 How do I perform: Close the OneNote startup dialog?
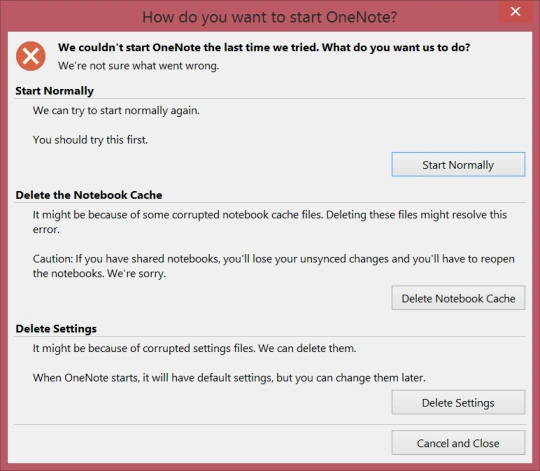[x=515, y=11]
